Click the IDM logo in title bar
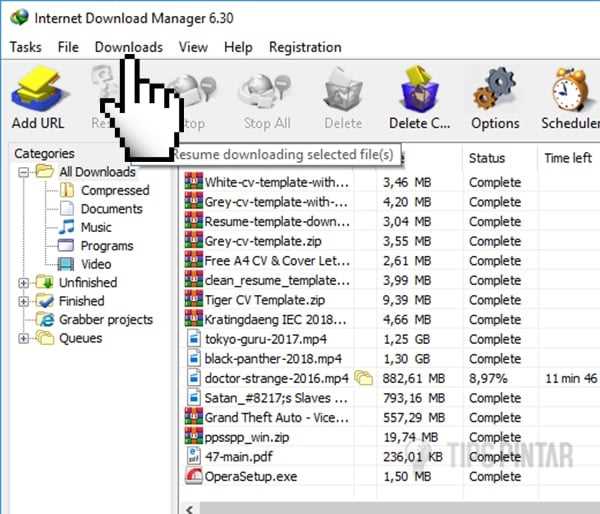600x514 pixels. pos(19,18)
